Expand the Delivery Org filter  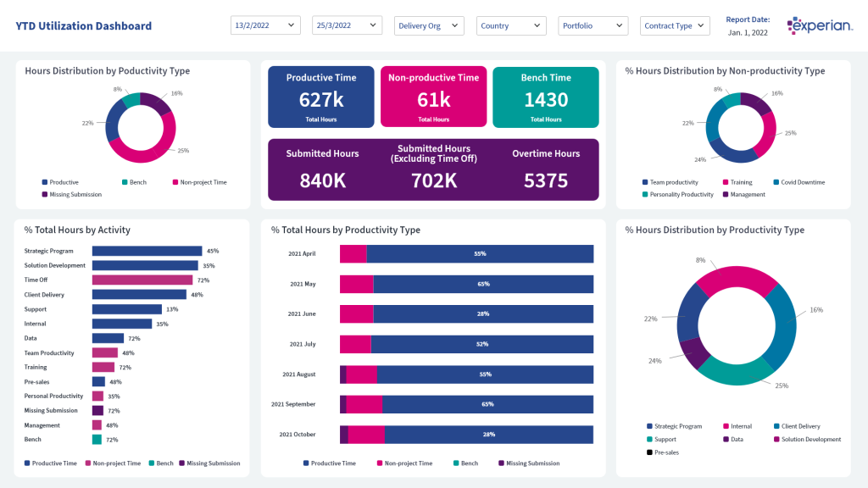coord(429,26)
